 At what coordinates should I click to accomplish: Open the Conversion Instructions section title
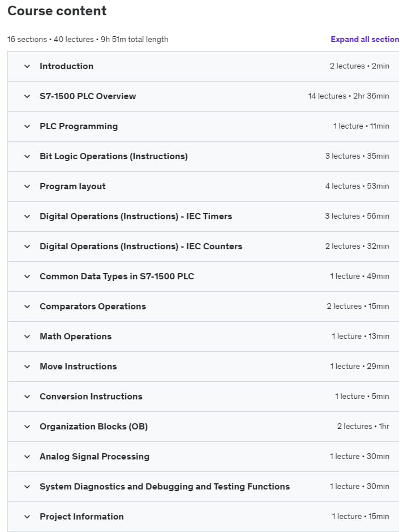pyautogui.click(x=91, y=397)
